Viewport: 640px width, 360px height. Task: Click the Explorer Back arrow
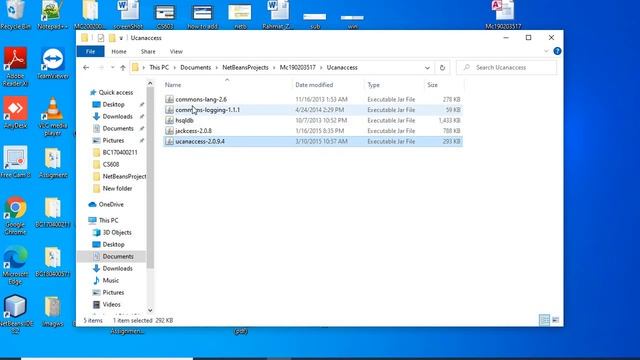[86, 67]
